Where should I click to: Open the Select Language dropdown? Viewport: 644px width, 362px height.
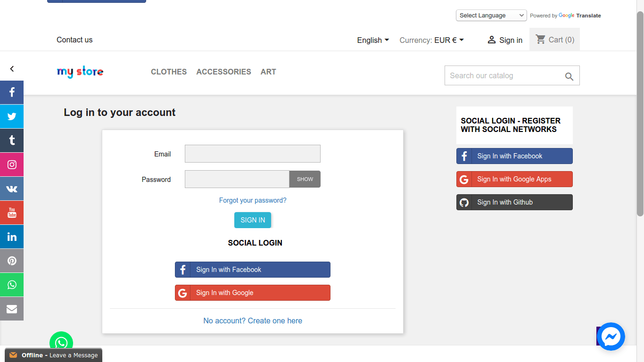[x=491, y=16]
